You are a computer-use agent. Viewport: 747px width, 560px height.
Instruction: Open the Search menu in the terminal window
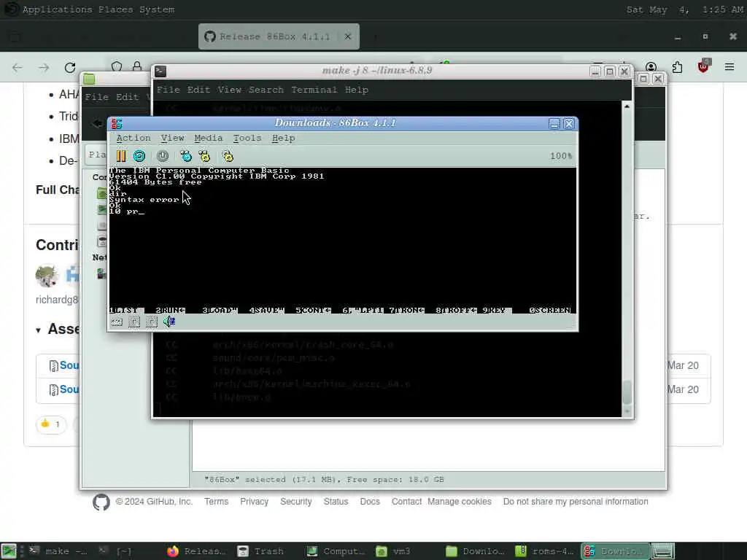(x=266, y=90)
